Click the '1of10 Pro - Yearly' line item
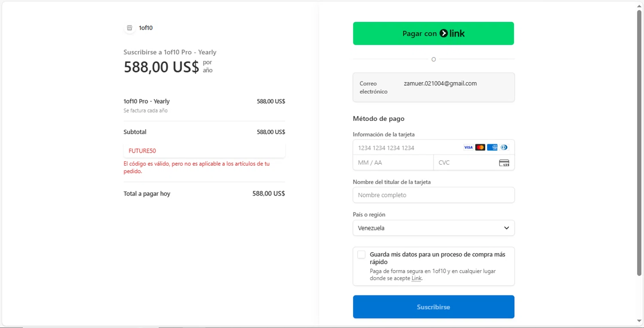The image size is (644, 328). pyautogui.click(x=146, y=102)
